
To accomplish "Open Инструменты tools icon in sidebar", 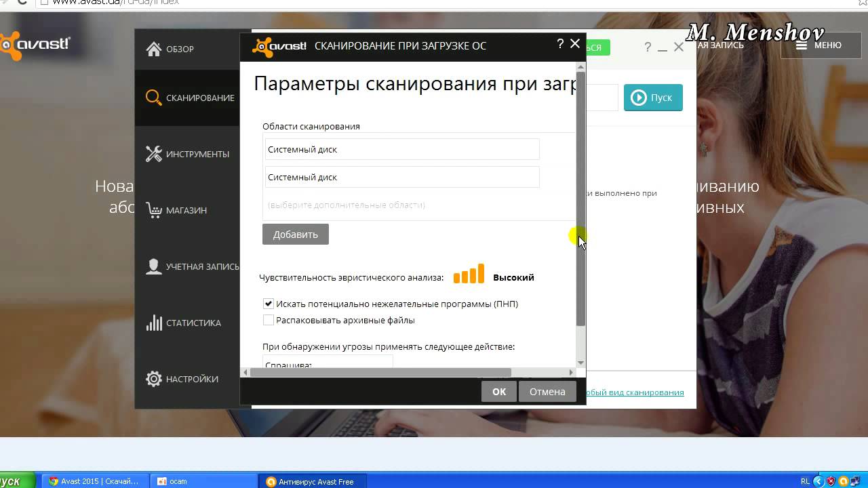I will (154, 154).
